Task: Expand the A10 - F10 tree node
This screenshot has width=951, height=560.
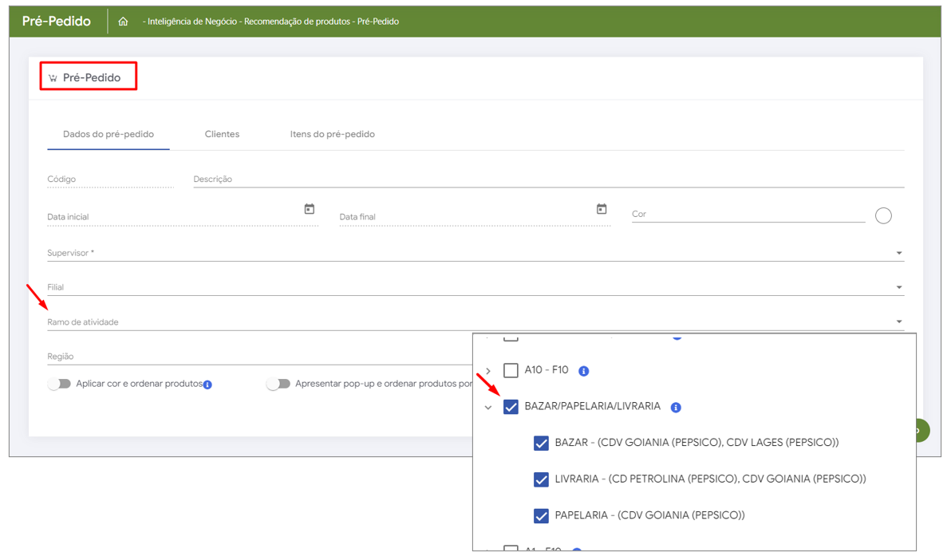Action: 488,371
